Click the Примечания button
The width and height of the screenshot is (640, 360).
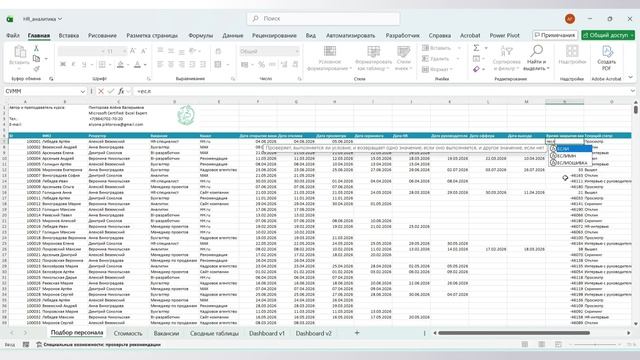(555, 36)
